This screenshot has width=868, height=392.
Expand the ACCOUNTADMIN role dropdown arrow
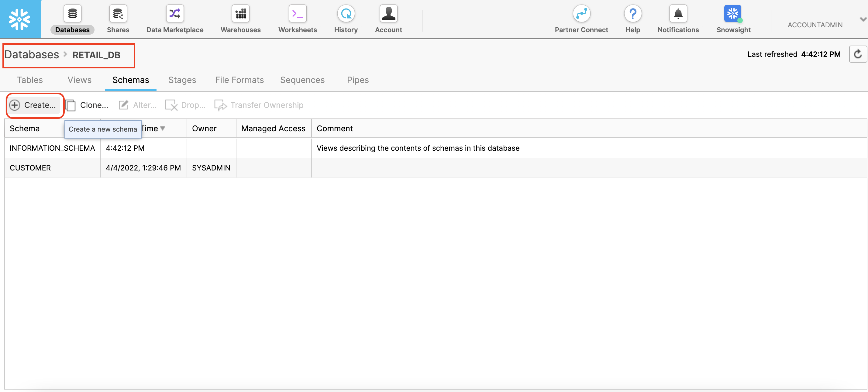(x=863, y=19)
